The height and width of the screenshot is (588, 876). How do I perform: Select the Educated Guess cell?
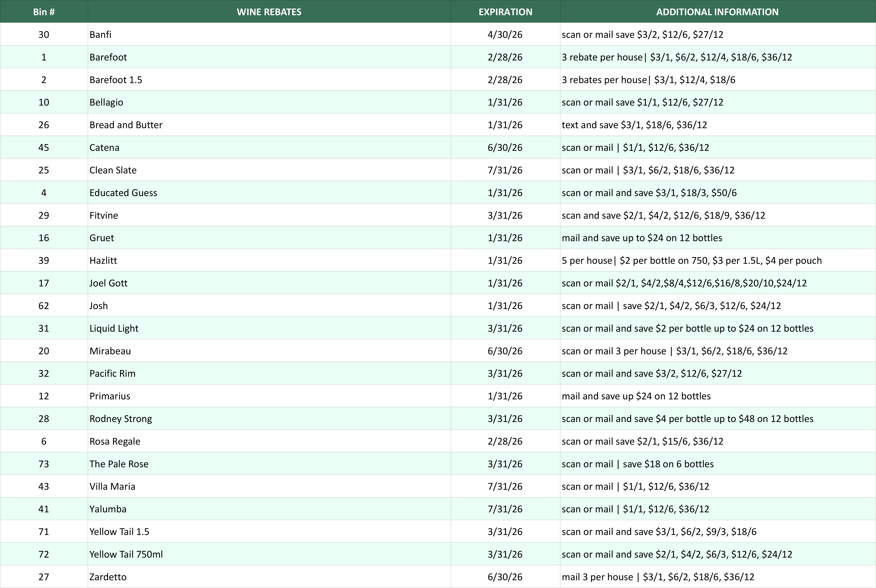[x=123, y=193]
